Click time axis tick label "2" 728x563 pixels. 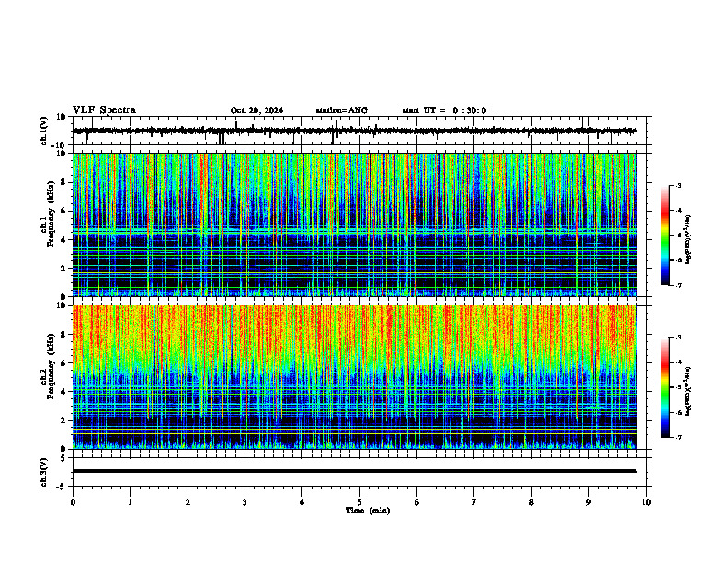coord(188,502)
